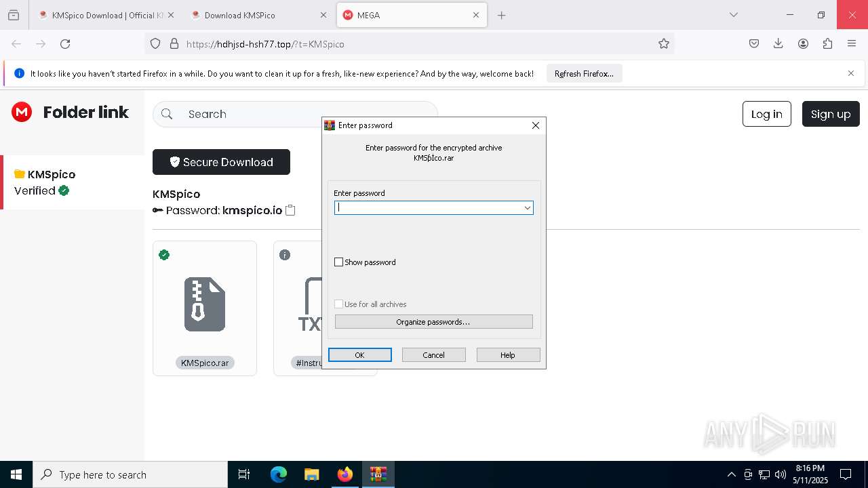Open a new browser tab

[502, 15]
